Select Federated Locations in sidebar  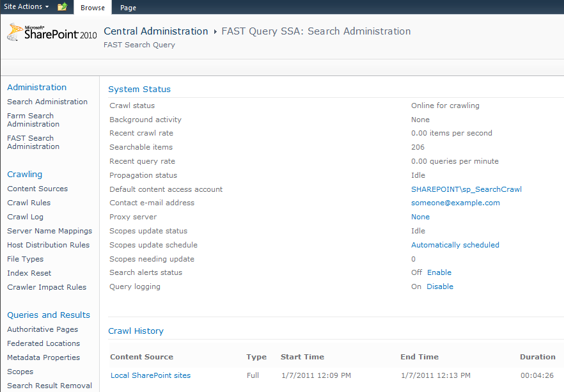click(x=42, y=343)
